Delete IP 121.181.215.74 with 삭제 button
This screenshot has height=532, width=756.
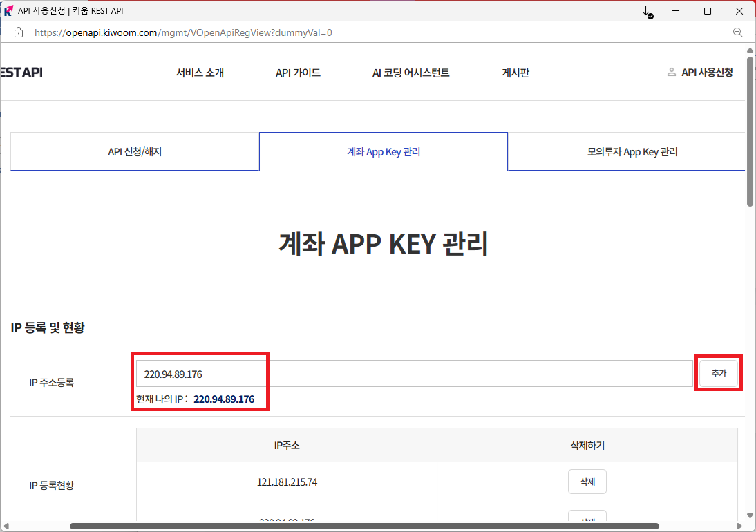pos(587,482)
